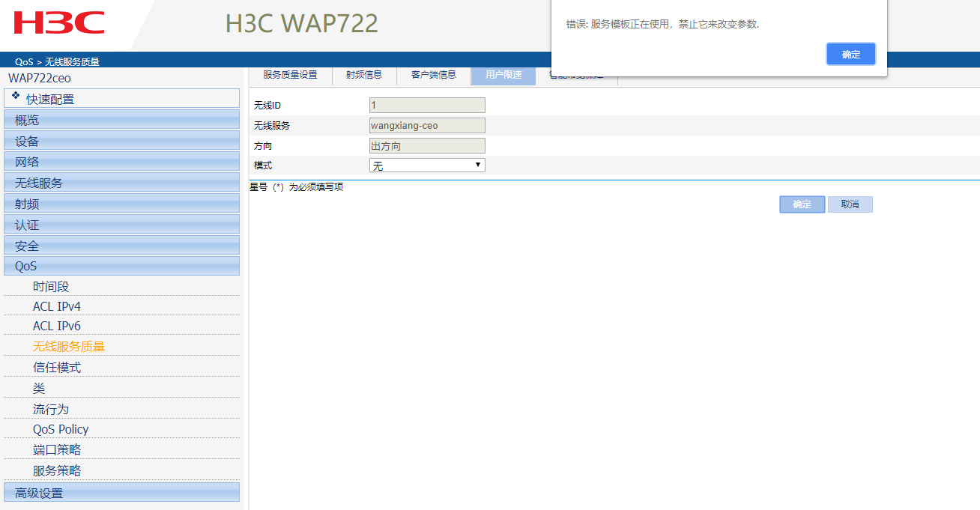980x510 pixels.
Task: Click the 无线ID label
Action: point(267,106)
